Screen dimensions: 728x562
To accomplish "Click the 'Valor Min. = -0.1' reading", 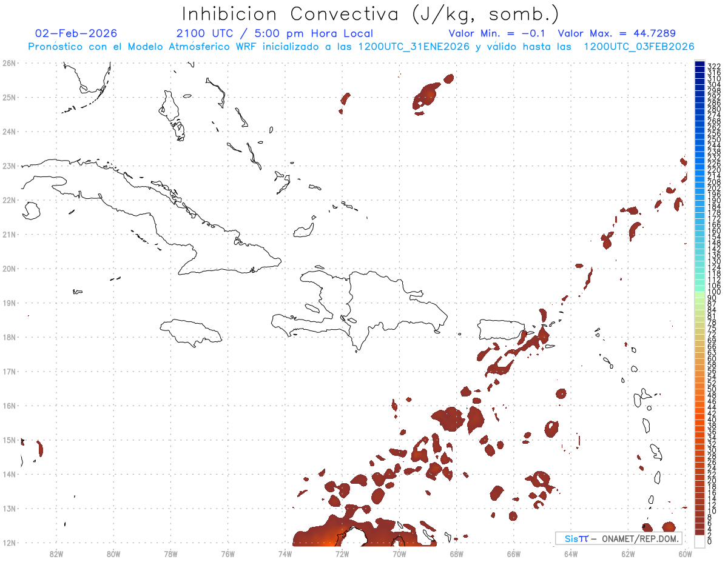I will pyautogui.click(x=497, y=33).
